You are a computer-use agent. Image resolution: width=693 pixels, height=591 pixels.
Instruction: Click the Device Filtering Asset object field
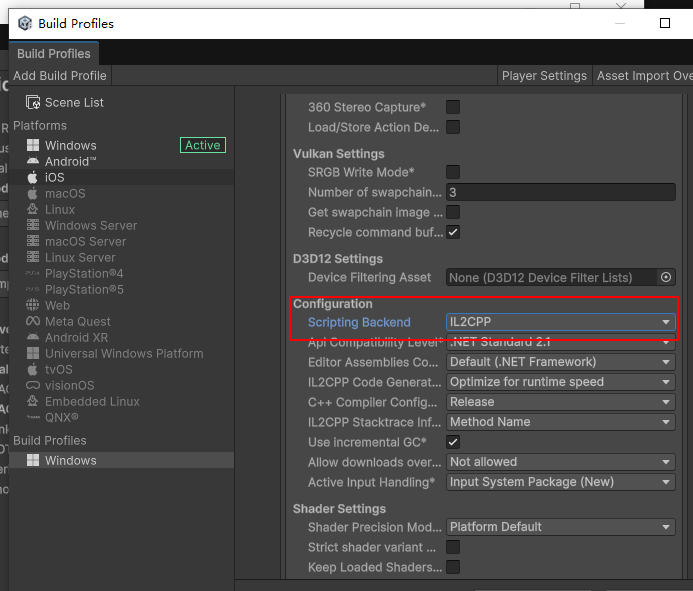coord(552,277)
